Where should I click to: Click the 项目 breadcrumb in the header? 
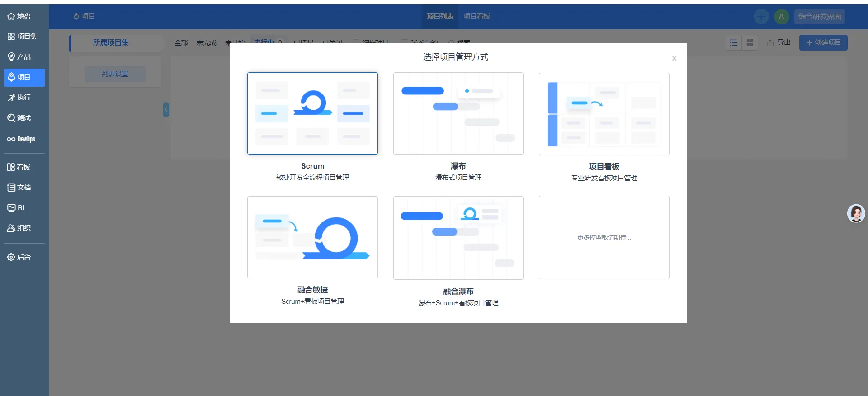tap(84, 16)
